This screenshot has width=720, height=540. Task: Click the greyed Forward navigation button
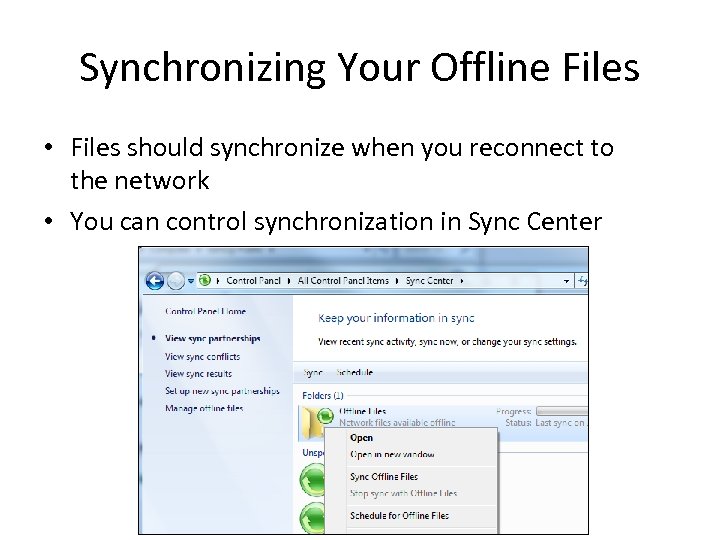(x=175, y=281)
